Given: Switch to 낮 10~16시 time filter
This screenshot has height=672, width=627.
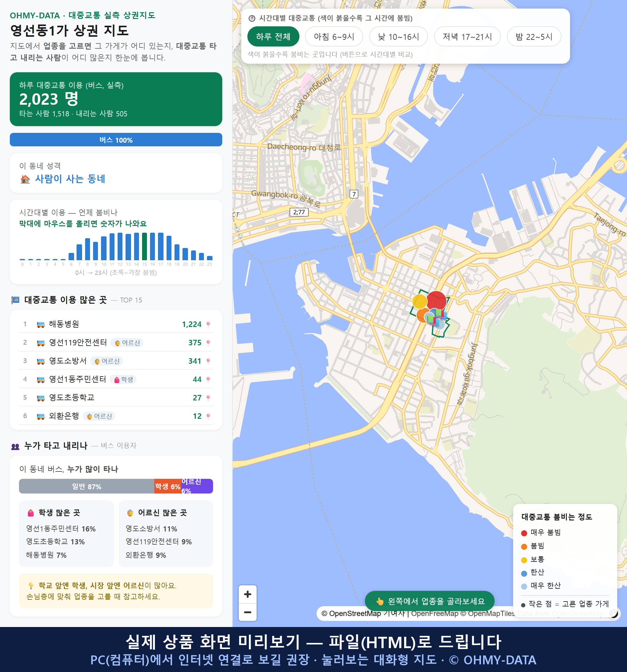Looking at the screenshot, I should tap(398, 36).
